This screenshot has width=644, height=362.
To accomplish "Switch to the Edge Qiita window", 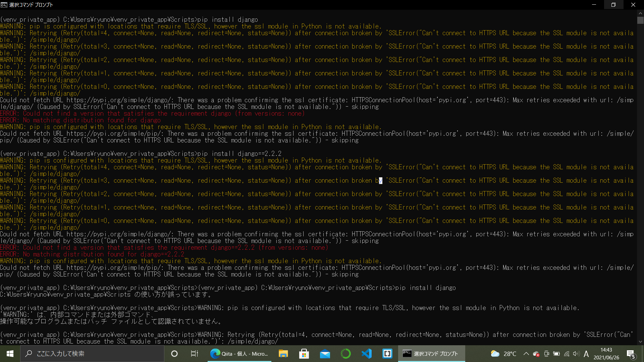I will point(239,354).
